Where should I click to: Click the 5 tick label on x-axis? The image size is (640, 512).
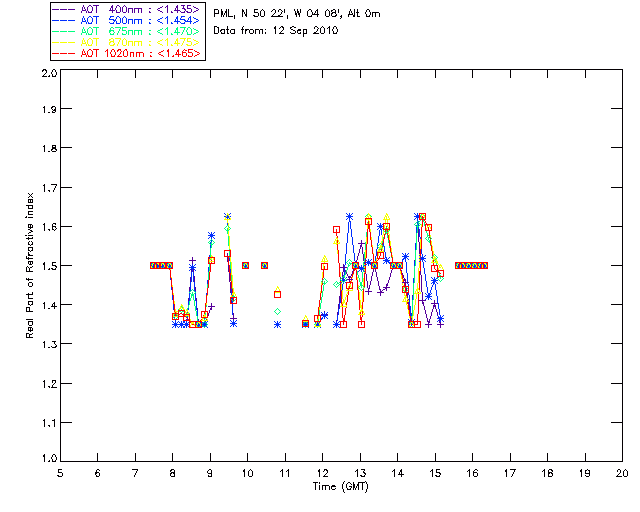pos(60,472)
